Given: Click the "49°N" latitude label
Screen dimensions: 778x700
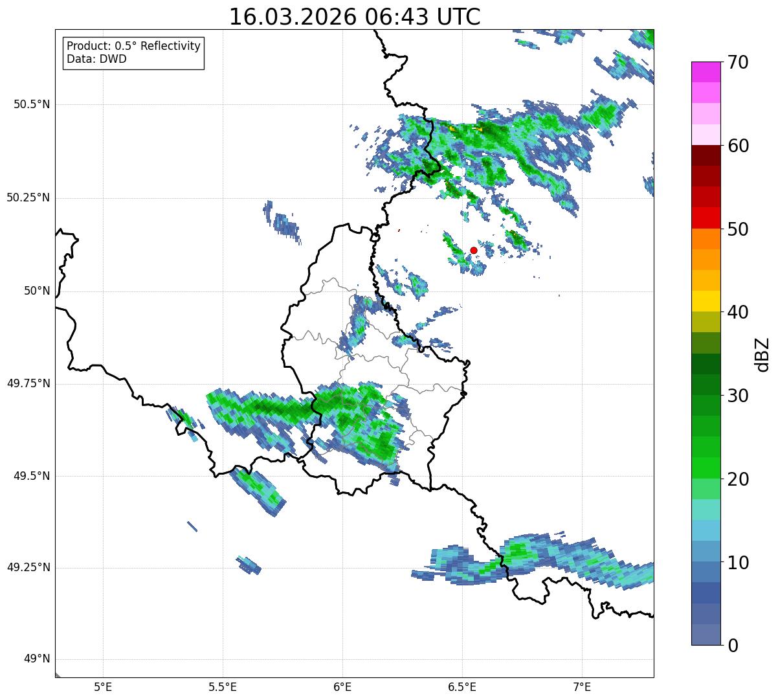Looking at the screenshot, I should [37, 659].
